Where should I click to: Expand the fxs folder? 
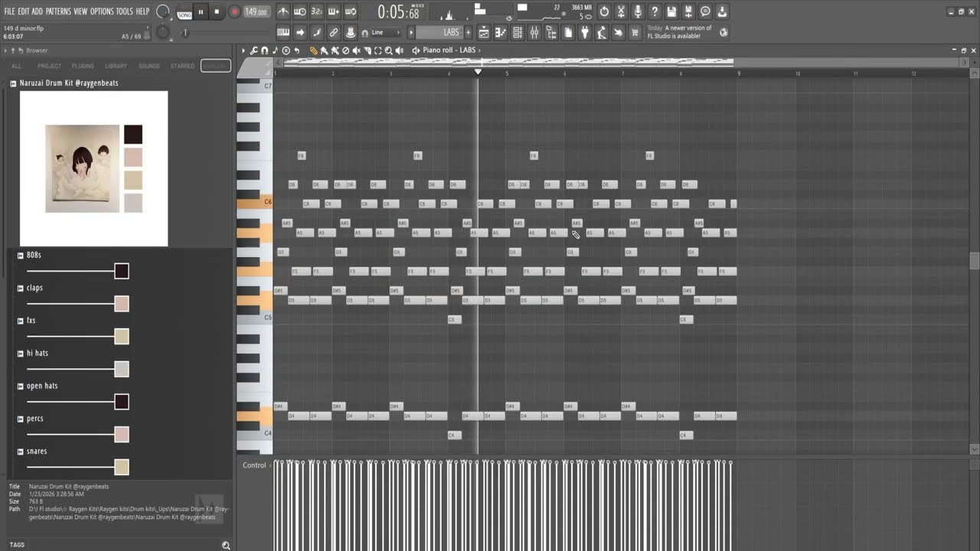pos(21,321)
